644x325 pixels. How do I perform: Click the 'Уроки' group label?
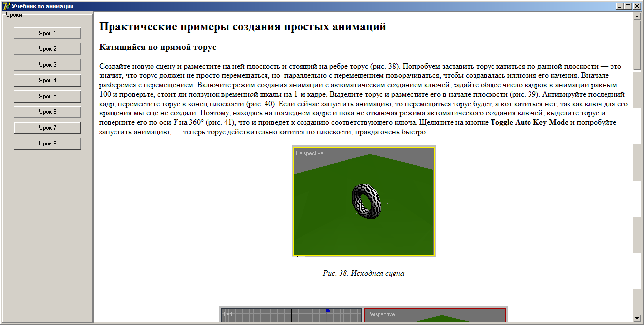click(14, 15)
